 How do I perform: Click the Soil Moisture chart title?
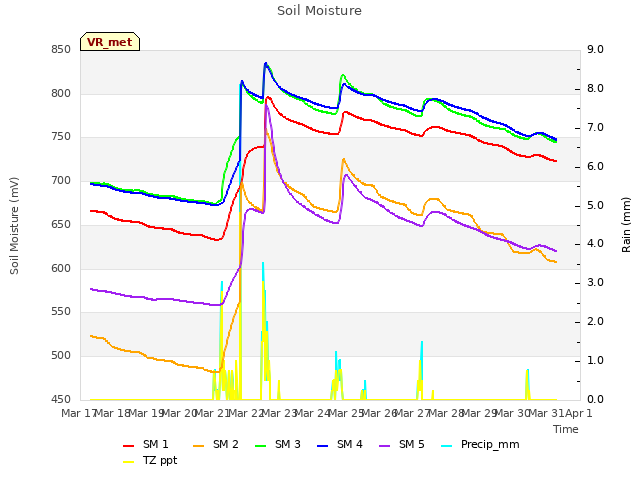[x=319, y=11]
